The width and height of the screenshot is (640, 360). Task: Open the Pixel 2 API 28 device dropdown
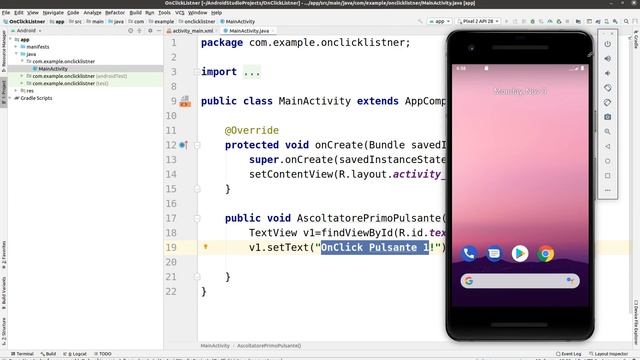tap(478, 21)
